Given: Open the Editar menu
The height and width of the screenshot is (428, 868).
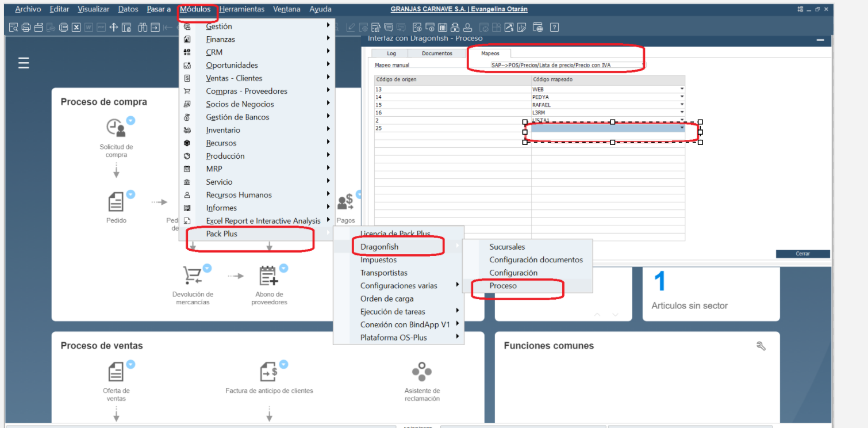Looking at the screenshot, I should 59,9.
